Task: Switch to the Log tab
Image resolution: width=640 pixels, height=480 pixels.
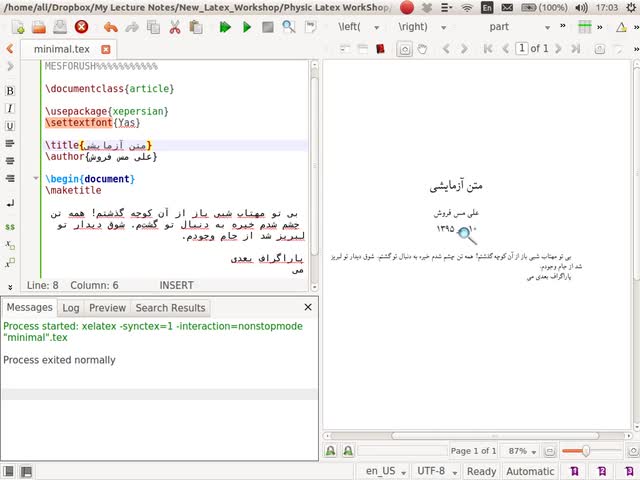Action: tap(71, 308)
